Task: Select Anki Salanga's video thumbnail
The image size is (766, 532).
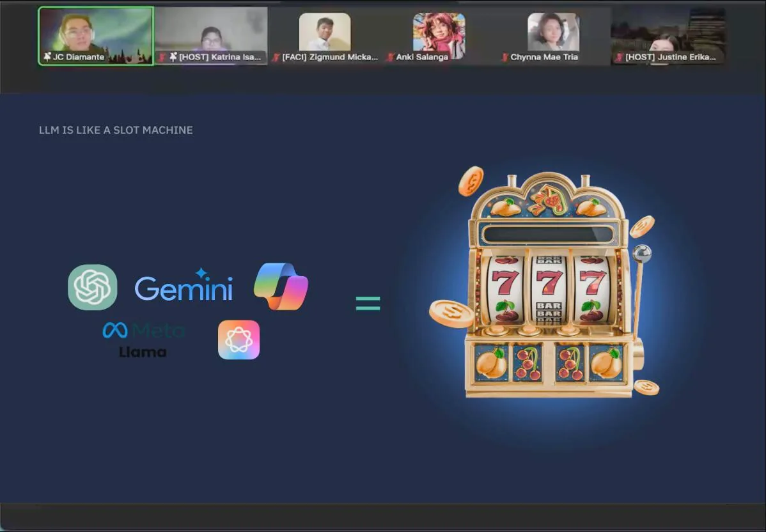Action: [439, 36]
